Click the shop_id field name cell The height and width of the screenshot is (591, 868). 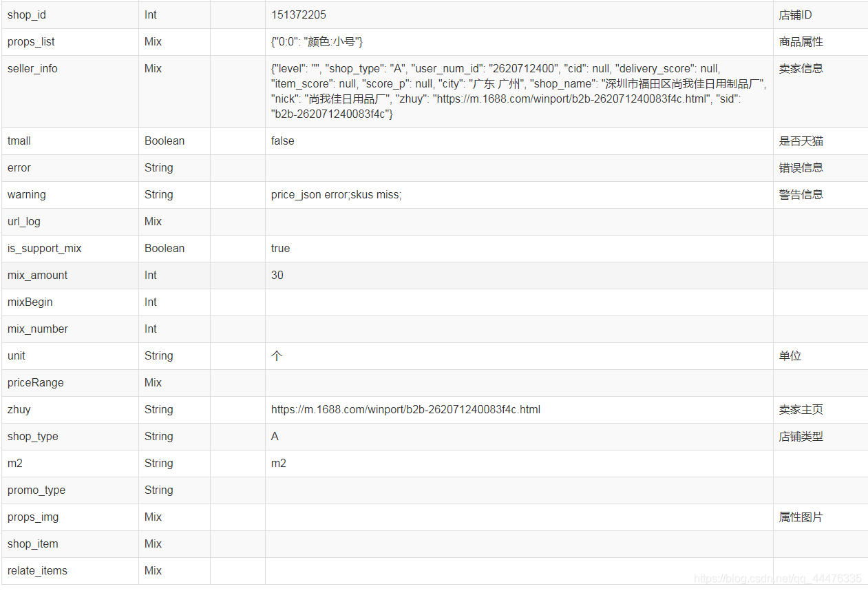pyautogui.click(x=70, y=15)
